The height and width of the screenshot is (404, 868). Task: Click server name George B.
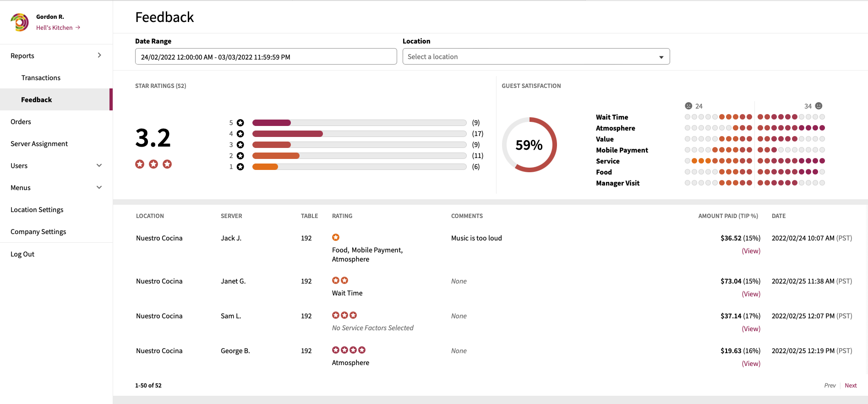coord(235,351)
